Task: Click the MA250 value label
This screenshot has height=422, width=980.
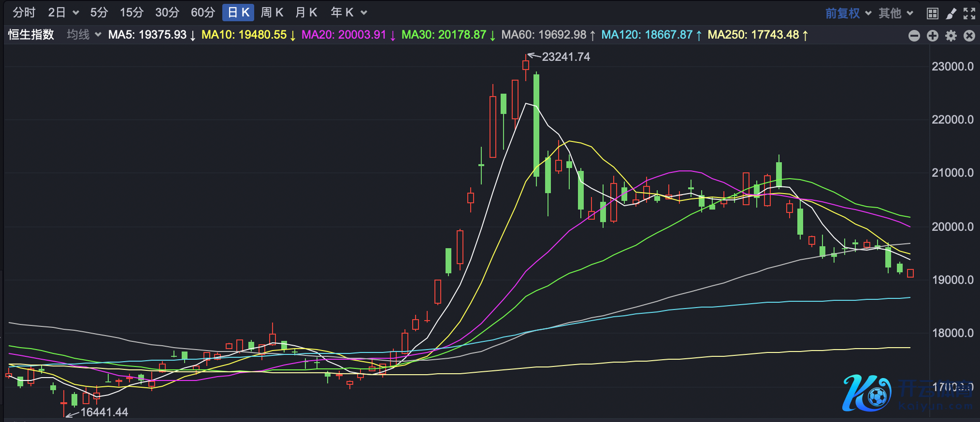Action: click(x=753, y=35)
